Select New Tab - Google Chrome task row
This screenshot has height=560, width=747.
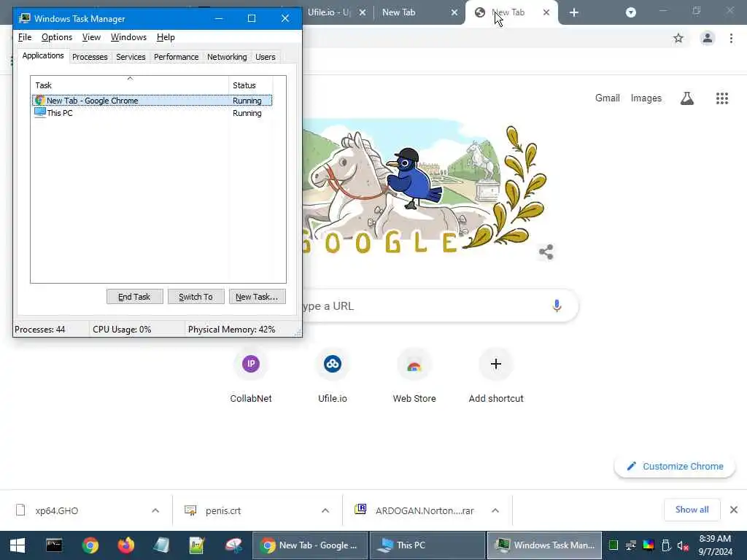tap(152, 101)
